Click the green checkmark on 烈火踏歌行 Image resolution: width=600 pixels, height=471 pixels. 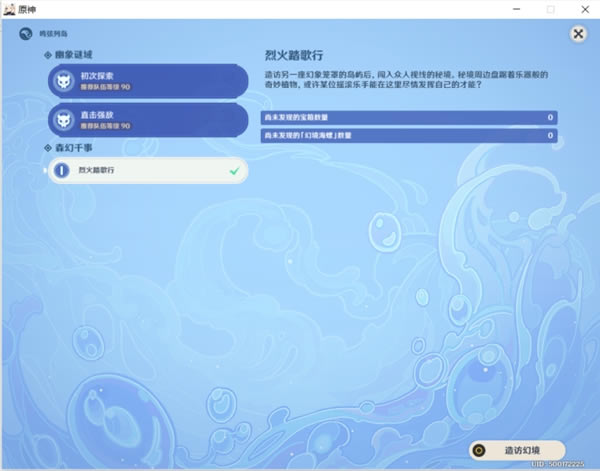tap(234, 171)
